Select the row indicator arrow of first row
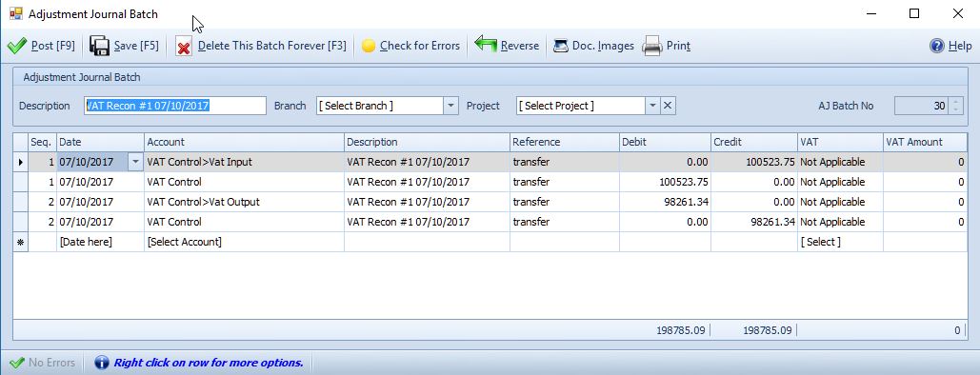Screen dimensions: 980x375 [21, 162]
